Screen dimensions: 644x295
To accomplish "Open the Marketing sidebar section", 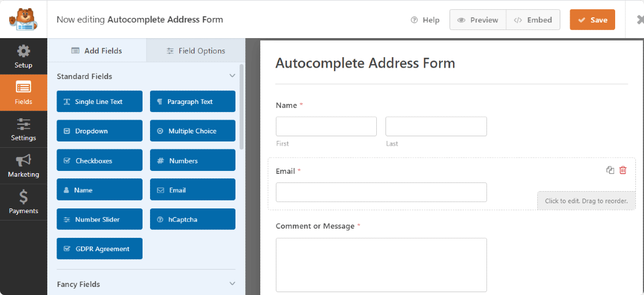I will click(24, 166).
